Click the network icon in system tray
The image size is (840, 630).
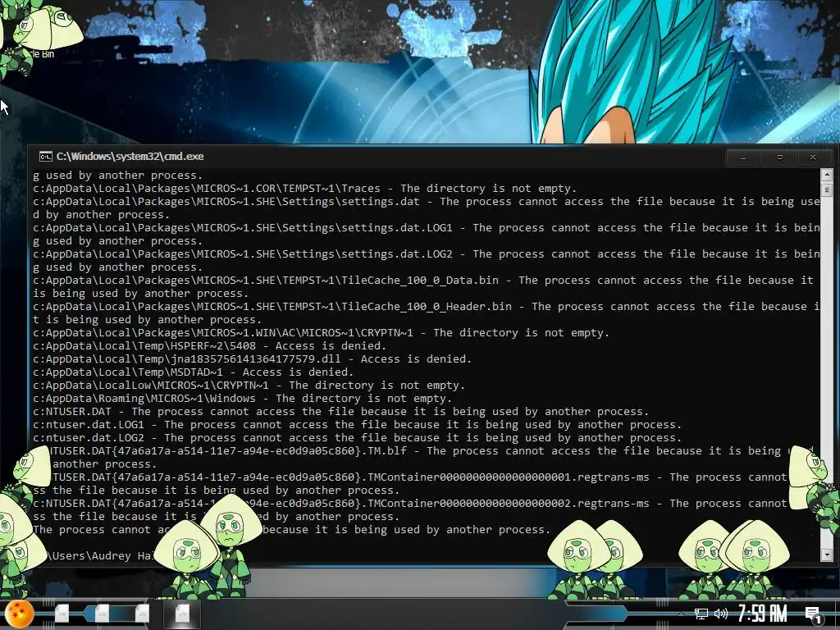701,614
